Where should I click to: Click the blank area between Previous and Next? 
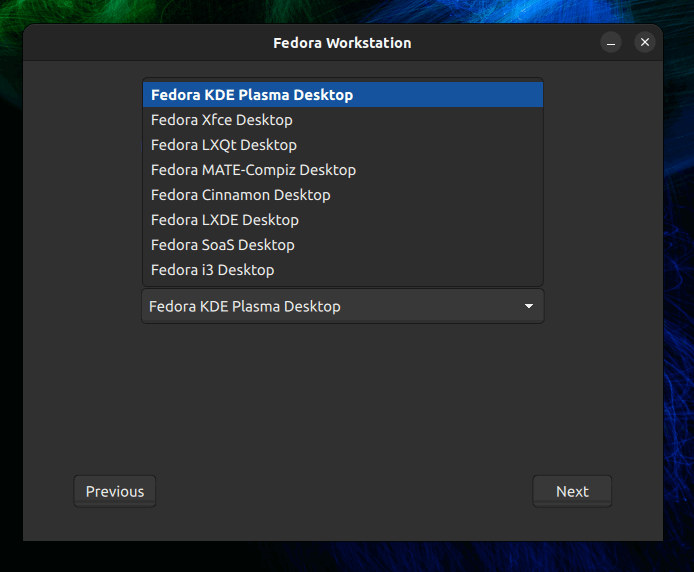[x=342, y=491]
